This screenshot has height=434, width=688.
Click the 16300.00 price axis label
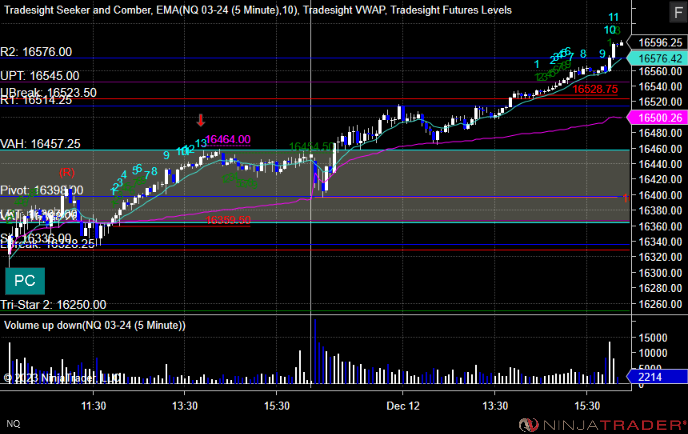(660, 273)
